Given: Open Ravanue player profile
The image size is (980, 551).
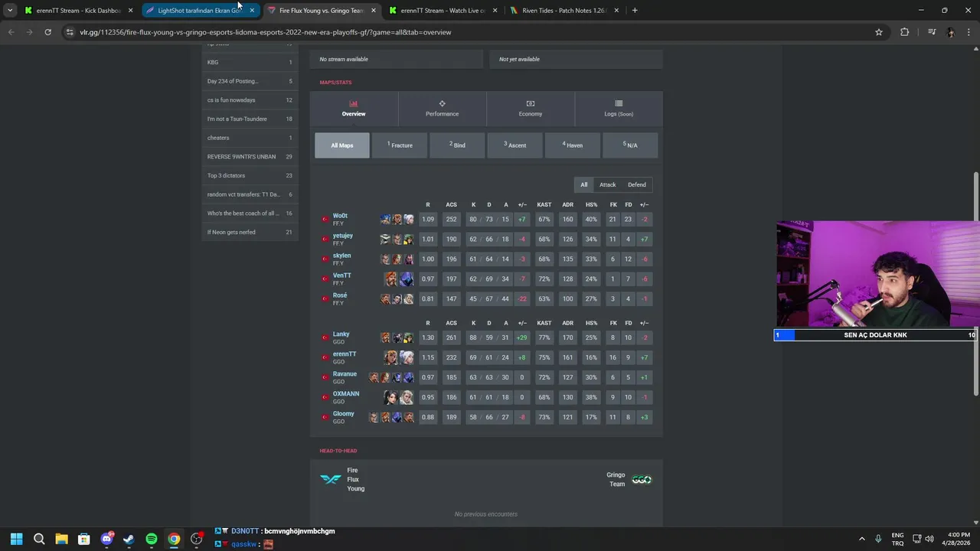Looking at the screenshot, I should 345,374.
